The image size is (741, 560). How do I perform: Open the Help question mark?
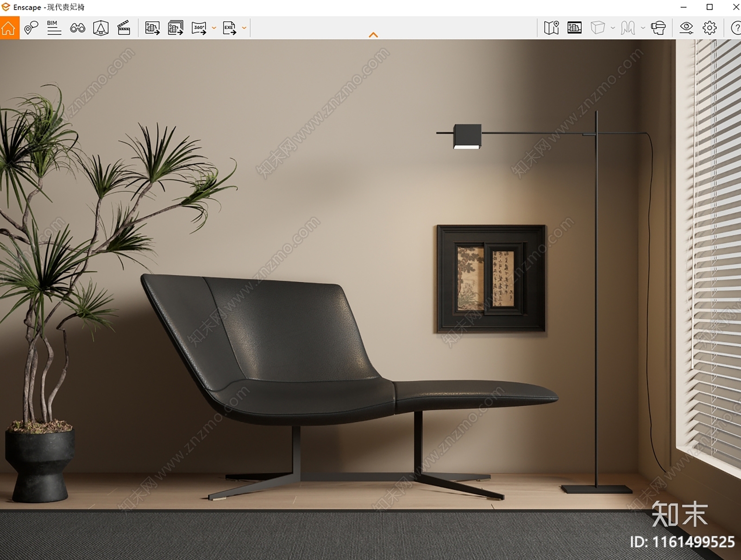(735, 28)
